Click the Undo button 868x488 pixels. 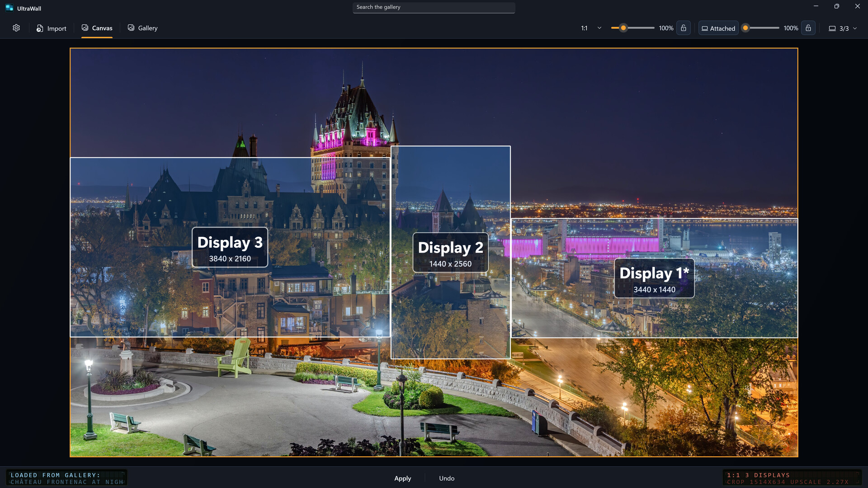[x=447, y=478]
